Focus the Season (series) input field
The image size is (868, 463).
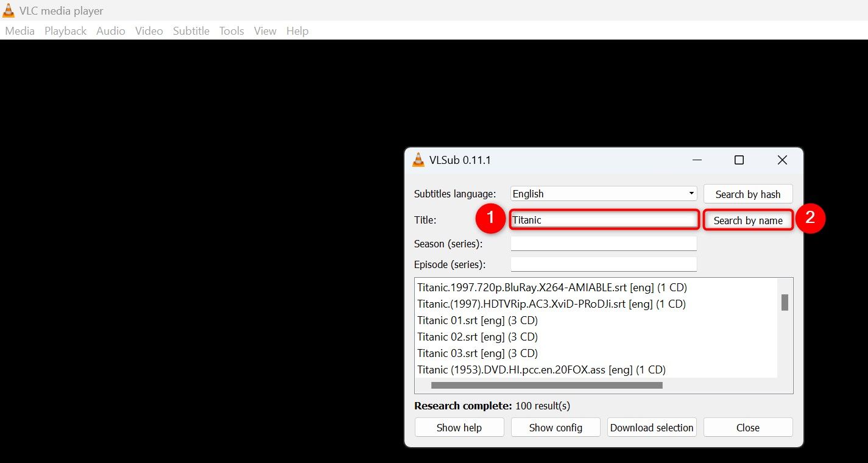pyautogui.click(x=603, y=244)
